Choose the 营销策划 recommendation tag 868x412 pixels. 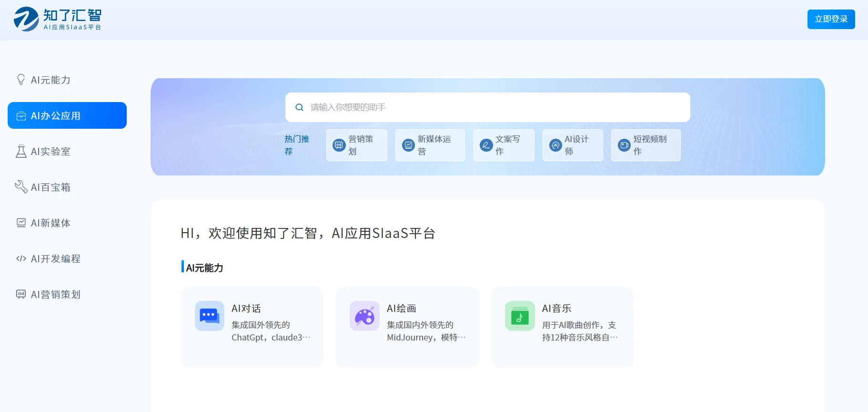[357, 145]
